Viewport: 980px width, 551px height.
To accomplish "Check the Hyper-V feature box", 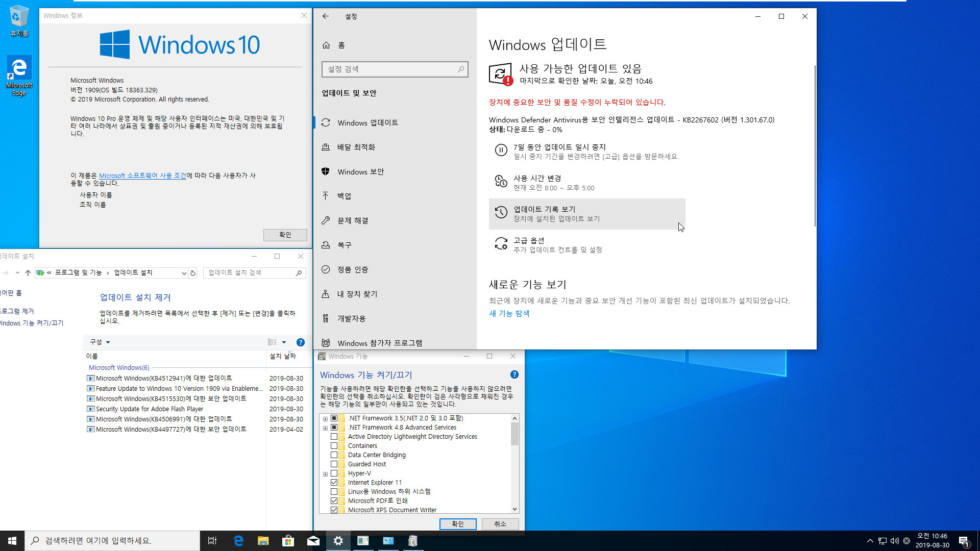I will pos(334,473).
